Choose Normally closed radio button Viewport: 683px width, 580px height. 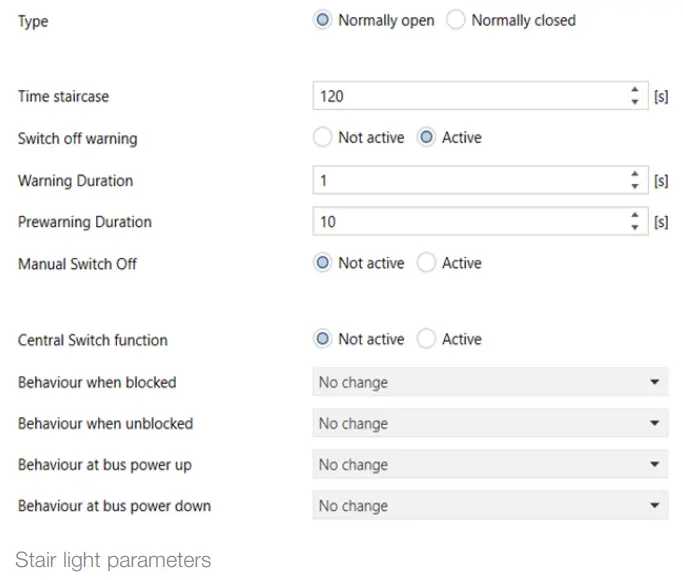pos(456,20)
